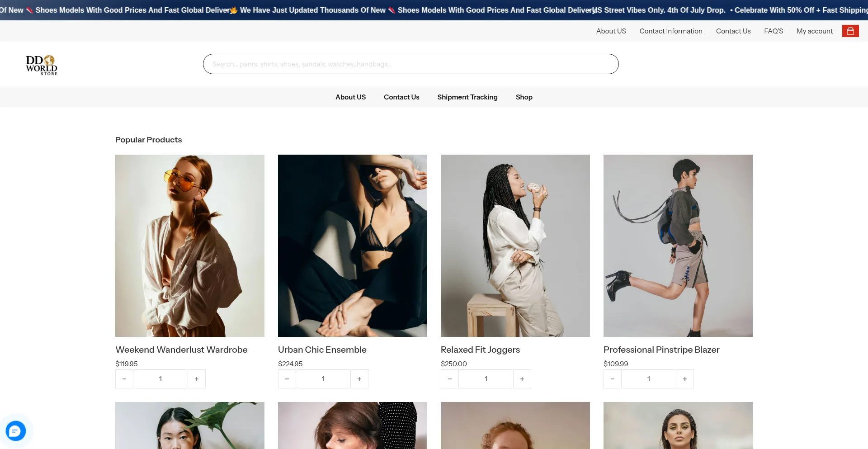Decrease quantity for Professional Pinstripe Blazer
868x449 pixels.
pyautogui.click(x=613, y=379)
